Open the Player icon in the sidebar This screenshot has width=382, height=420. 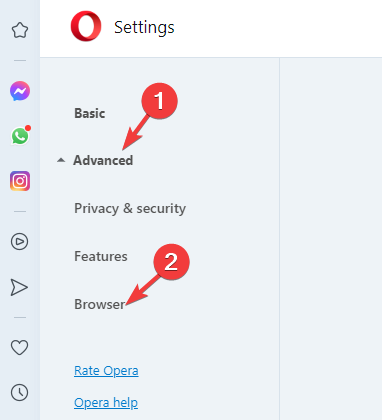coord(20,241)
